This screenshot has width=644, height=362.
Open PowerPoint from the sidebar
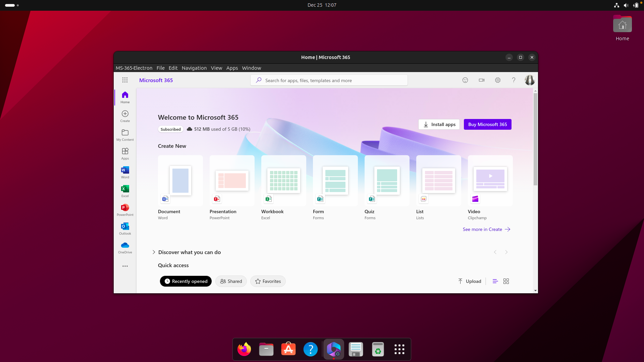point(125,210)
